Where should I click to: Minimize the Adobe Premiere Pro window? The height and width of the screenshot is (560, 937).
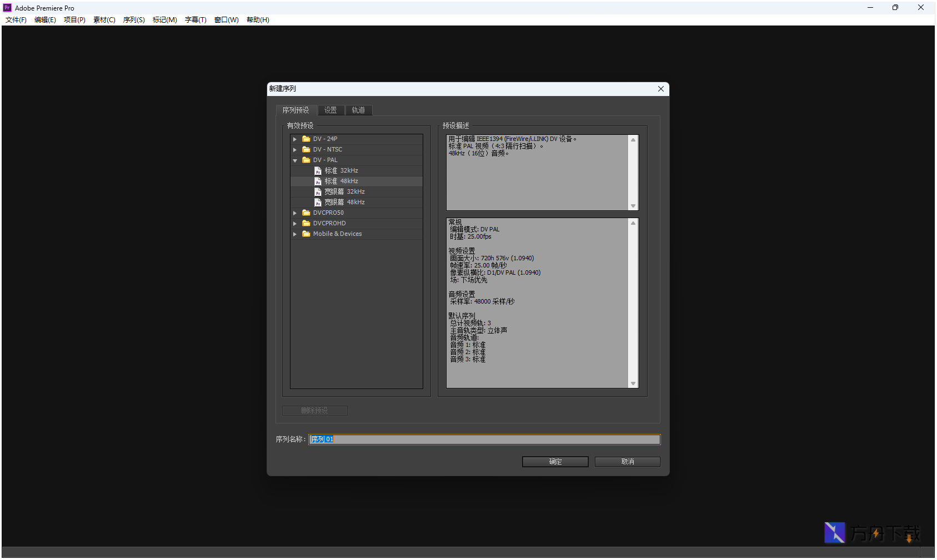click(x=870, y=8)
